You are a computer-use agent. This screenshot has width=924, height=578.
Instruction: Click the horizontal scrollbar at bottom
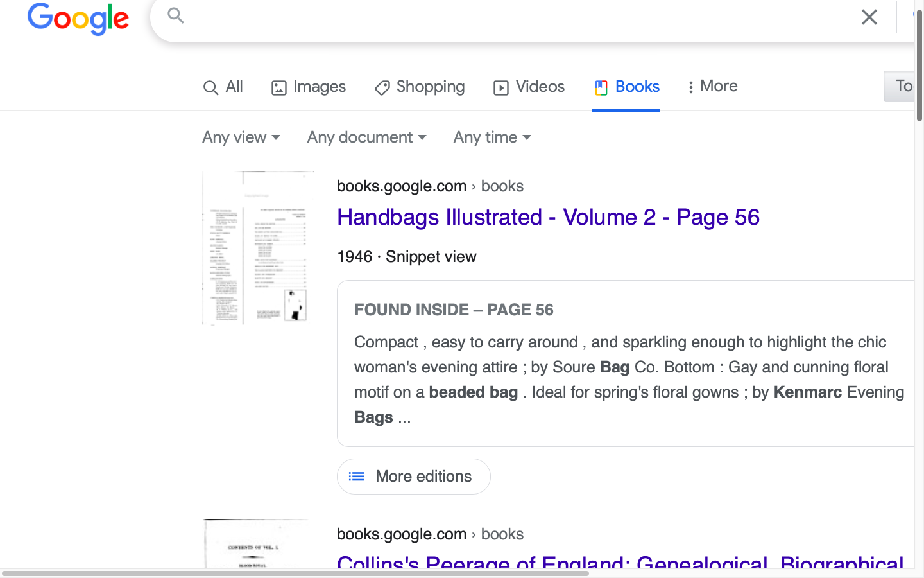(295, 573)
